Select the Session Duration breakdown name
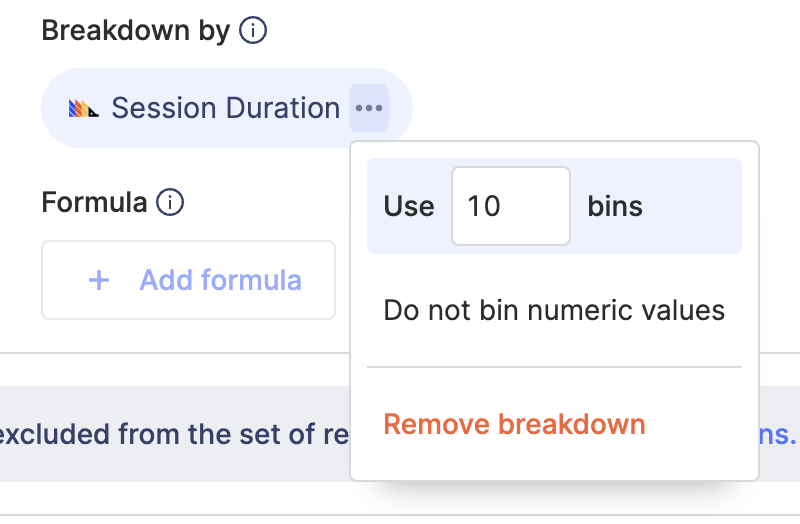 click(225, 108)
